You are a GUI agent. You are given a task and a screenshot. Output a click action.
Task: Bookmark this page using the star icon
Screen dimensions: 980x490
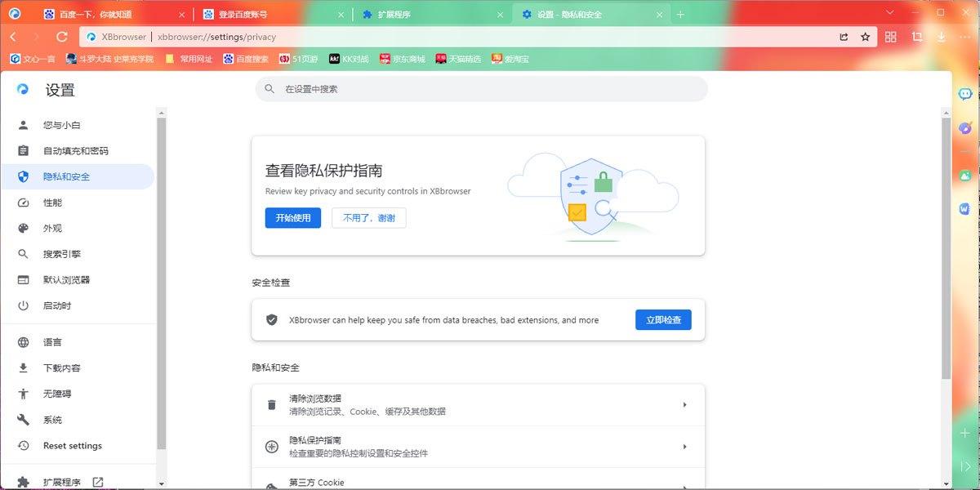click(866, 37)
